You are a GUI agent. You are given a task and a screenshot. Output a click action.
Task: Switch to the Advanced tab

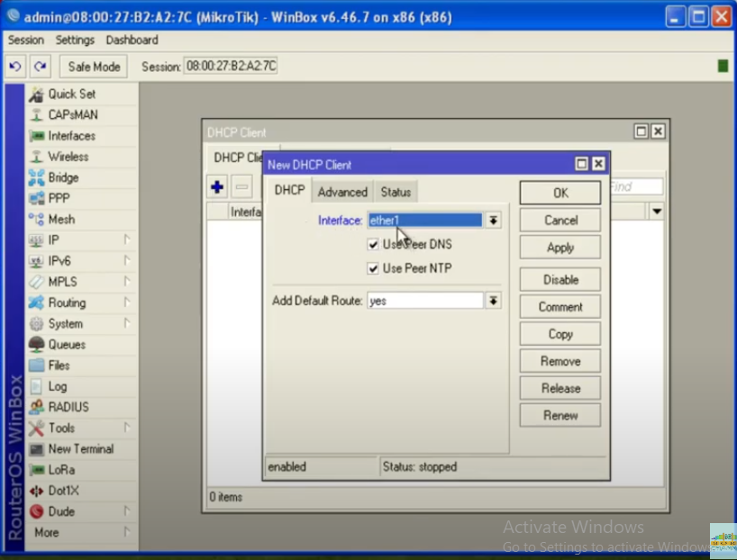pos(342,192)
